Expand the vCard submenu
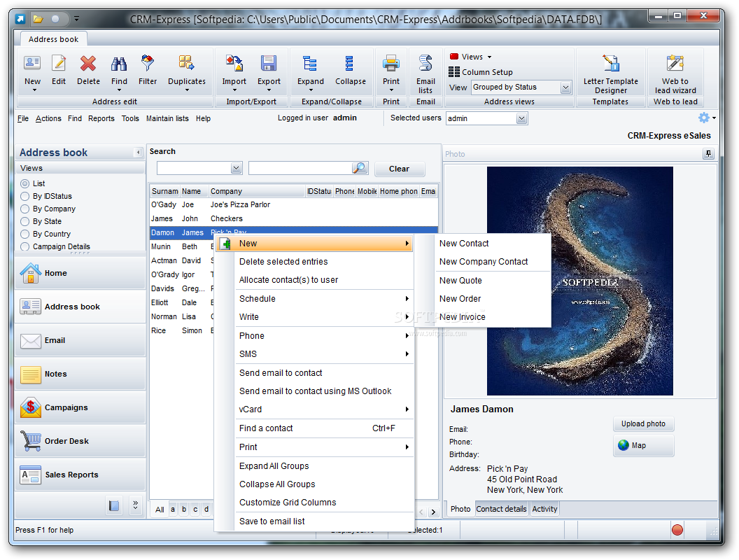The image size is (739, 560). pyautogui.click(x=324, y=409)
